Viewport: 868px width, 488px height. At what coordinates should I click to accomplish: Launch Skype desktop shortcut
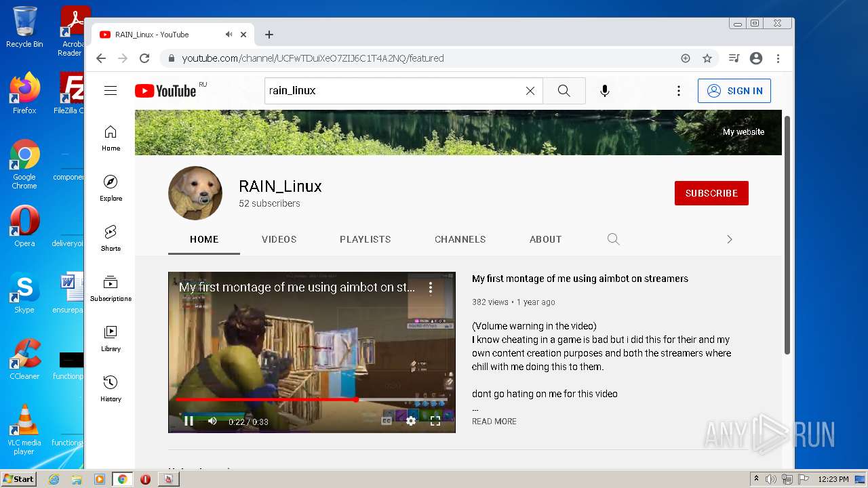coord(24,293)
